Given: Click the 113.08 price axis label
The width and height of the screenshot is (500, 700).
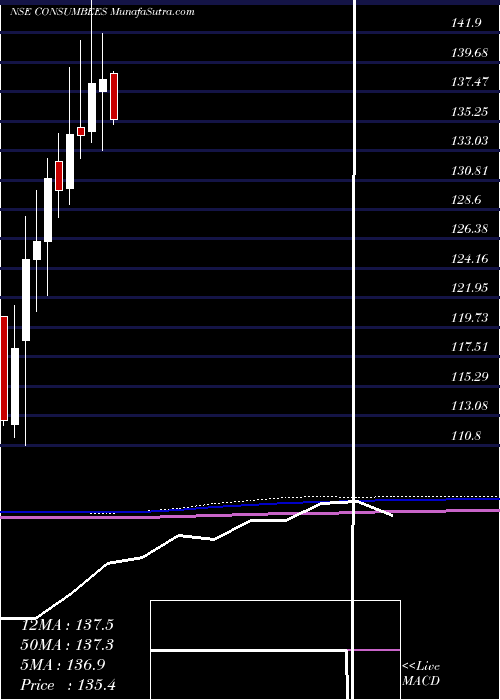Looking at the screenshot, I should click(x=469, y=406).
